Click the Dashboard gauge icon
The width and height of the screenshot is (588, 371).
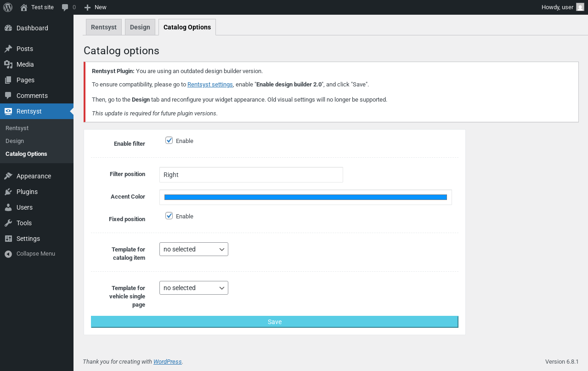[8, 28]
